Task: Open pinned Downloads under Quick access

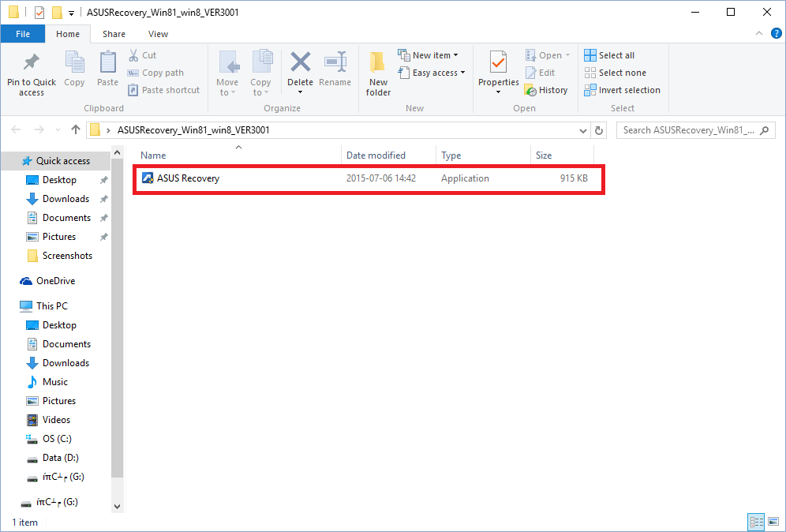Action: click(x=65, y=199)
